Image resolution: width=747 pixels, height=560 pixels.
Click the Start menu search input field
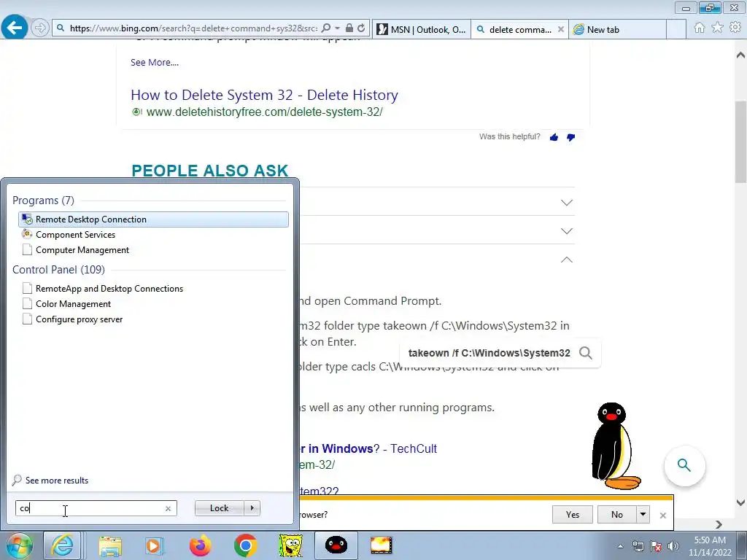coord(96,508)
